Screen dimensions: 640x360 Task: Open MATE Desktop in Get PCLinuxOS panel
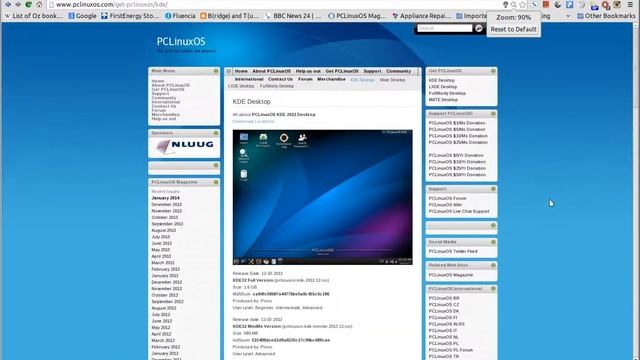coord(443,100)
